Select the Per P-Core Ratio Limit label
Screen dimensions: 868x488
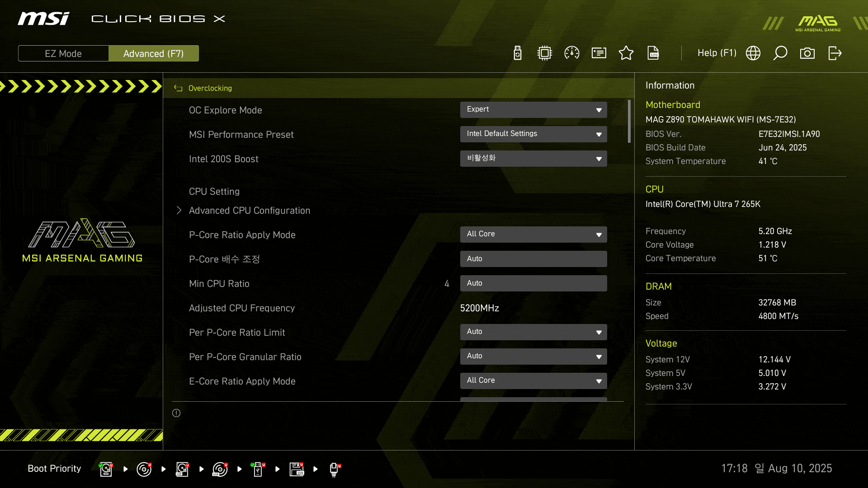point(237,333)
